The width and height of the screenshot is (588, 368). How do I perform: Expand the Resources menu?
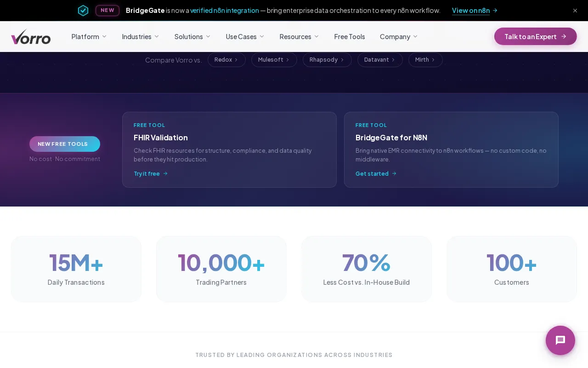[x=299, y=36]
